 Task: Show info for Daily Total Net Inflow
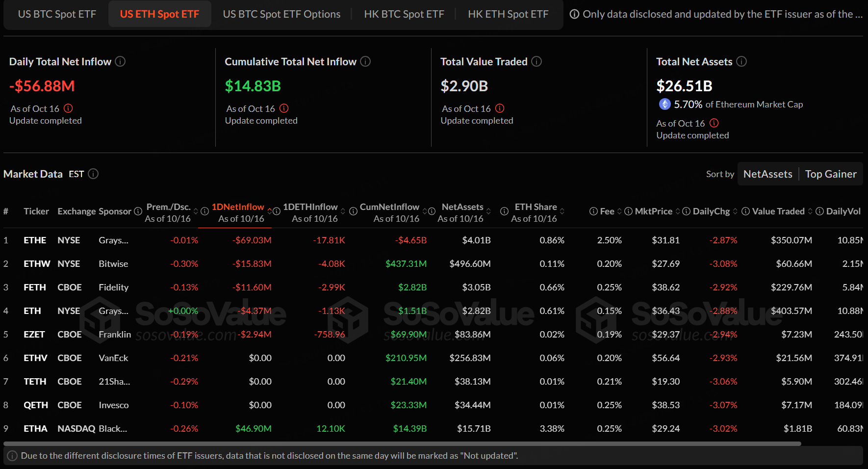(120, 61)
